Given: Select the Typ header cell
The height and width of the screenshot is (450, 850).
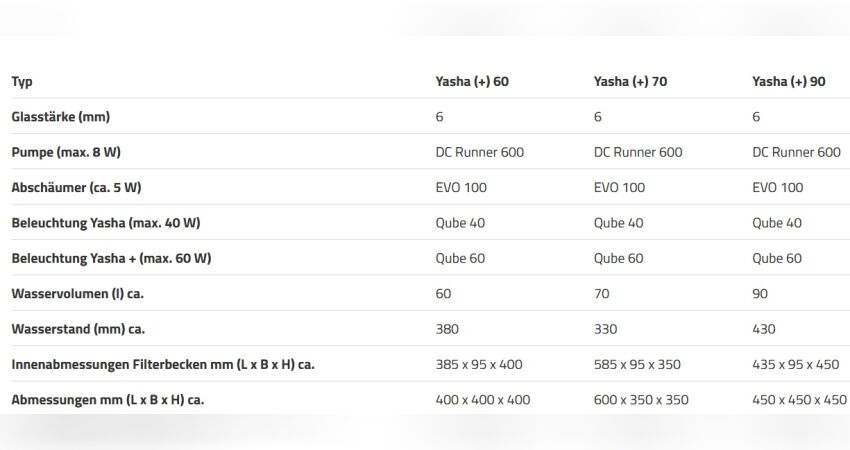Looking at the screenshot, I should click(22, 82).
